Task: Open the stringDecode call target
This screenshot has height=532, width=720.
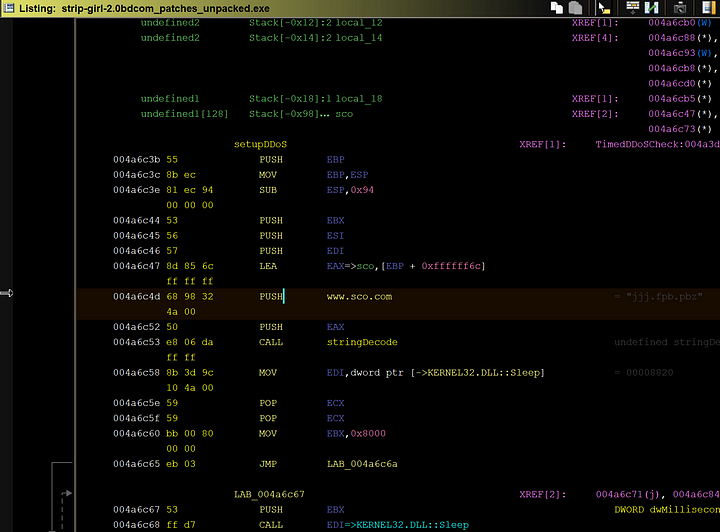Action: coord(362,342)
